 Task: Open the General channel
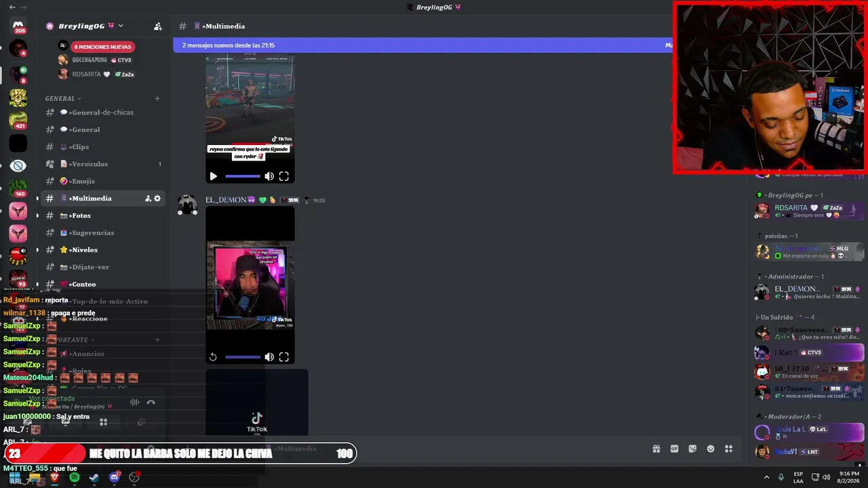click(x=102, y=129)
